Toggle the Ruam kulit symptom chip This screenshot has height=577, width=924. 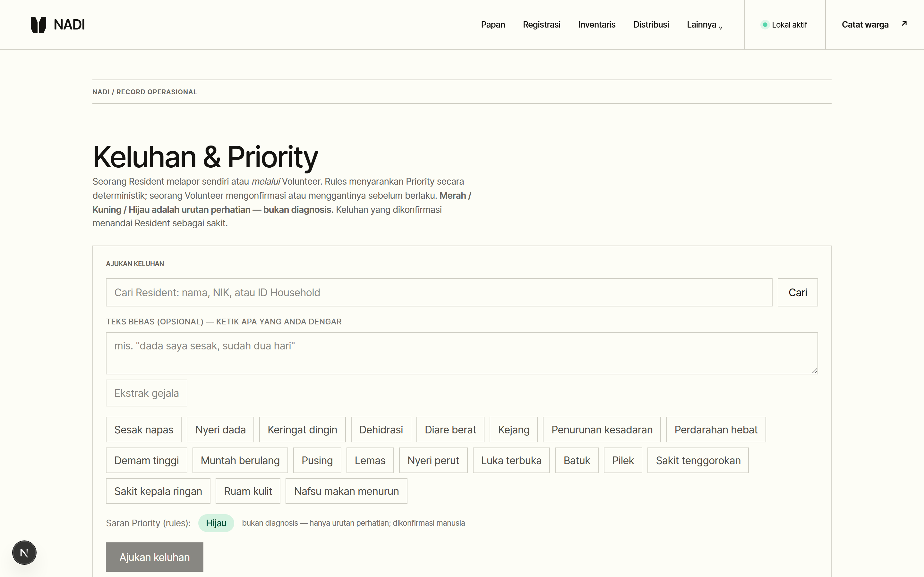(248, 491)
